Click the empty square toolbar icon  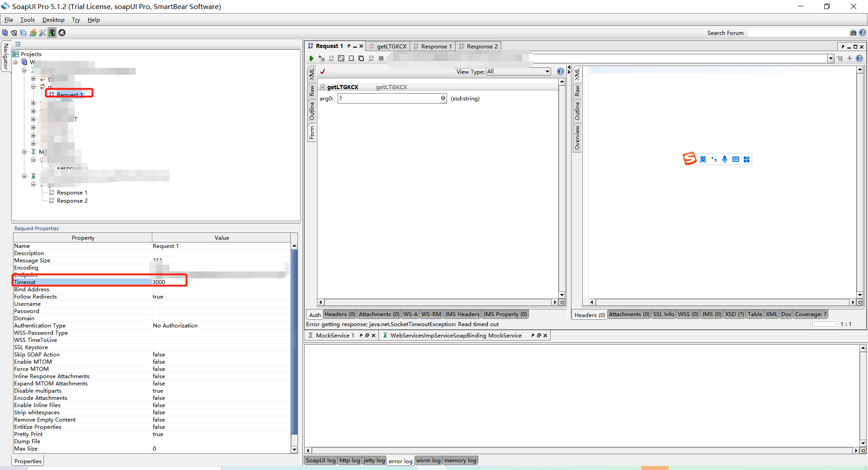tap(351, 58)
